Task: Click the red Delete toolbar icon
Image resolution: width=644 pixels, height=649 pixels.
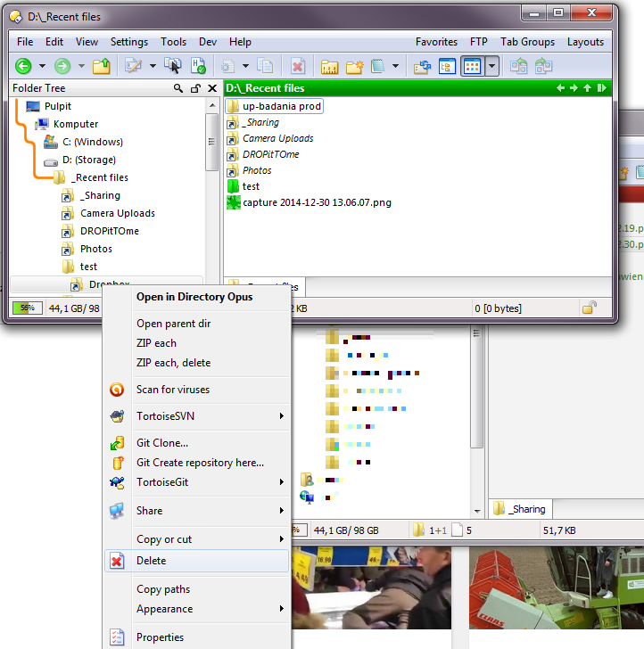Action: pos(298,66)
